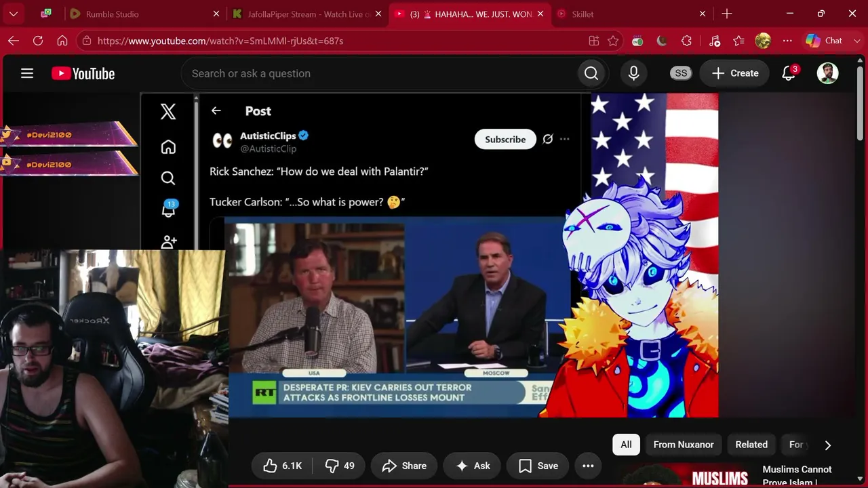Click the YouTube search field
The height and width of the screenshot is (488, 868).
pos(380,73)
